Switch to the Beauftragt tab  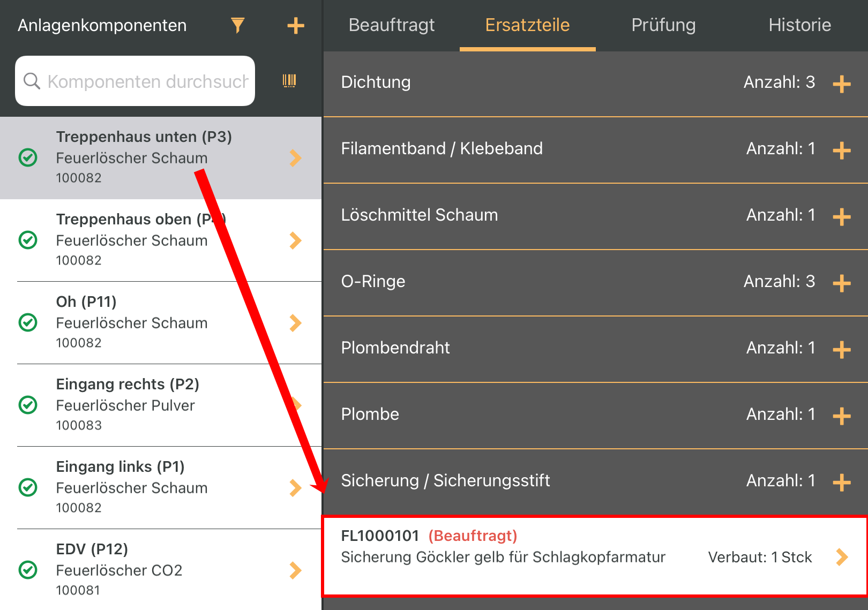click(x=392, y=25)
